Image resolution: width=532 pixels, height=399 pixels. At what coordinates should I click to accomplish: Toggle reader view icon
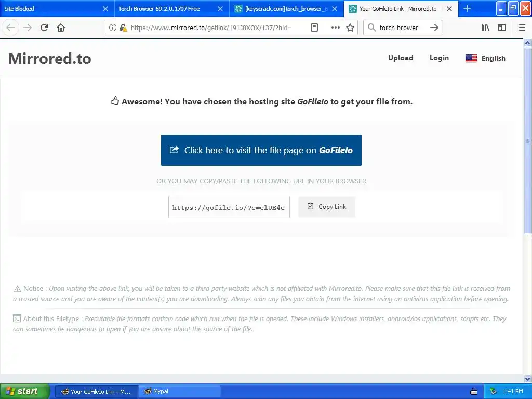tap(314, 28)
